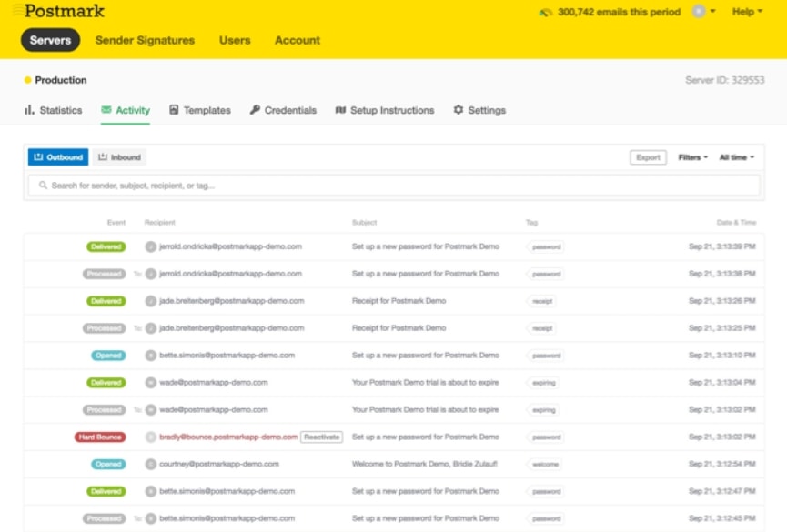Click the Hard Bounce event badge

point(100,437)
